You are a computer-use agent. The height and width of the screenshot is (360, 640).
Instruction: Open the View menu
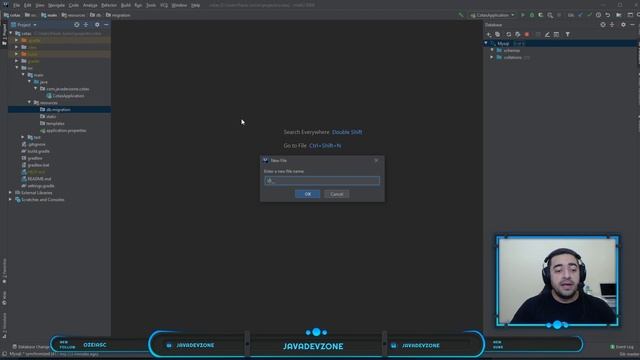click(40, 5)
